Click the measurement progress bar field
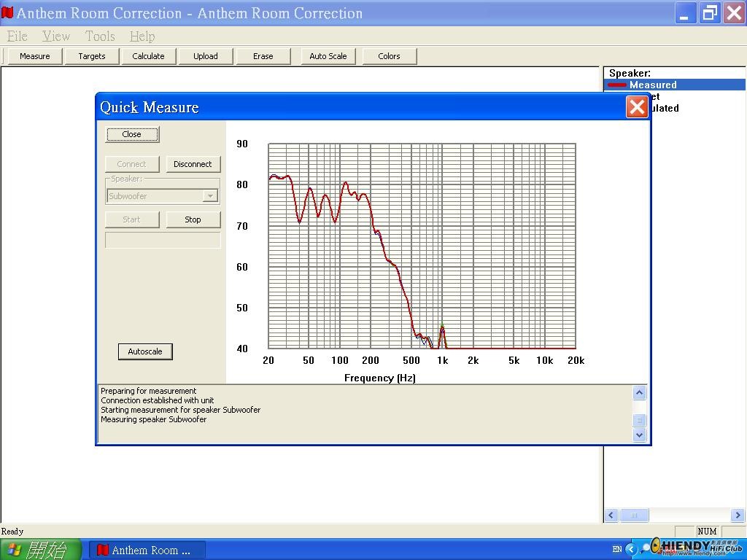The image size is (747, 560). [x=163, y=240]
